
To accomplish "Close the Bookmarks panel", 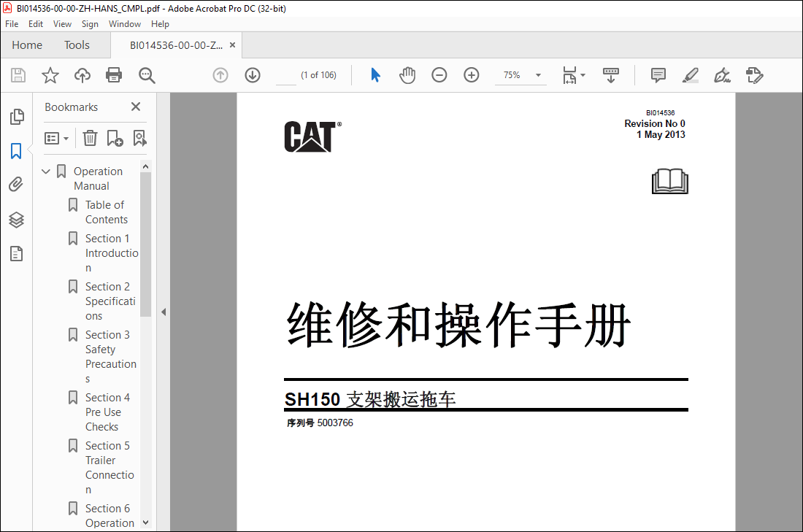I will click(x=136, y=107).
